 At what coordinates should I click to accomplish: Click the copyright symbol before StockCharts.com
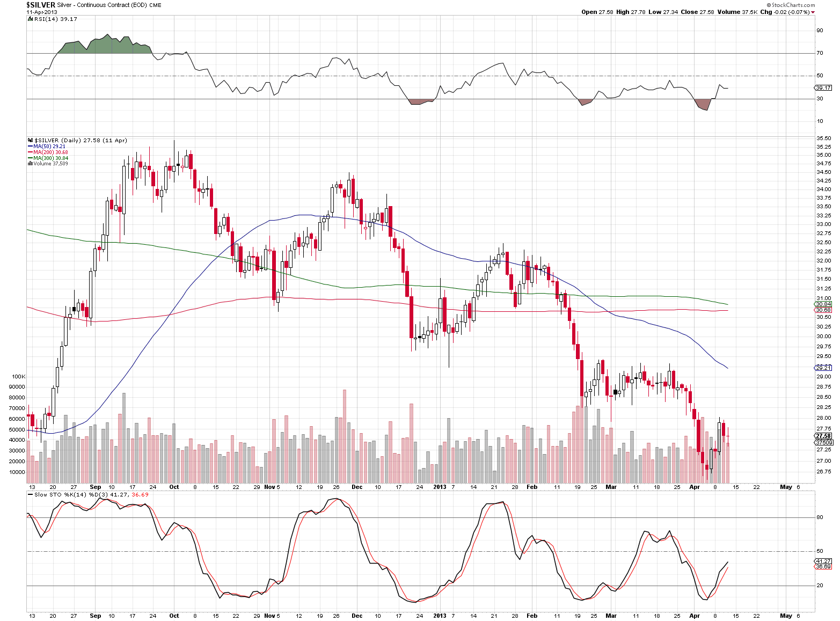[769, 5]
